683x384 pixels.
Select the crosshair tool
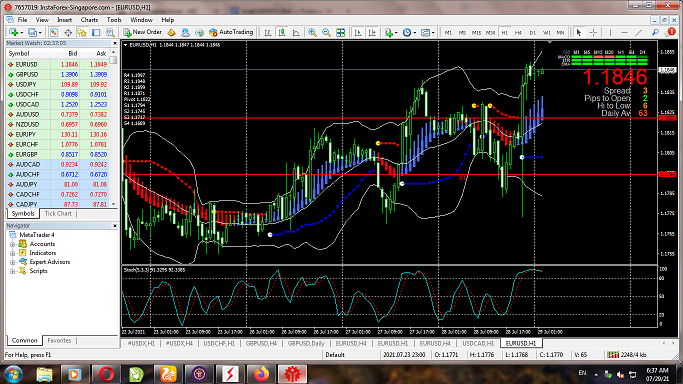[593, 32]
